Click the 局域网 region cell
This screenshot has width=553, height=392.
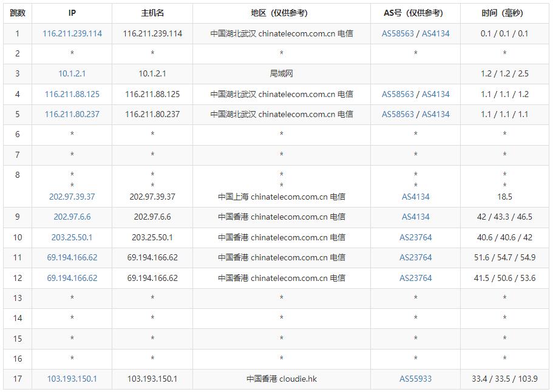282,73
